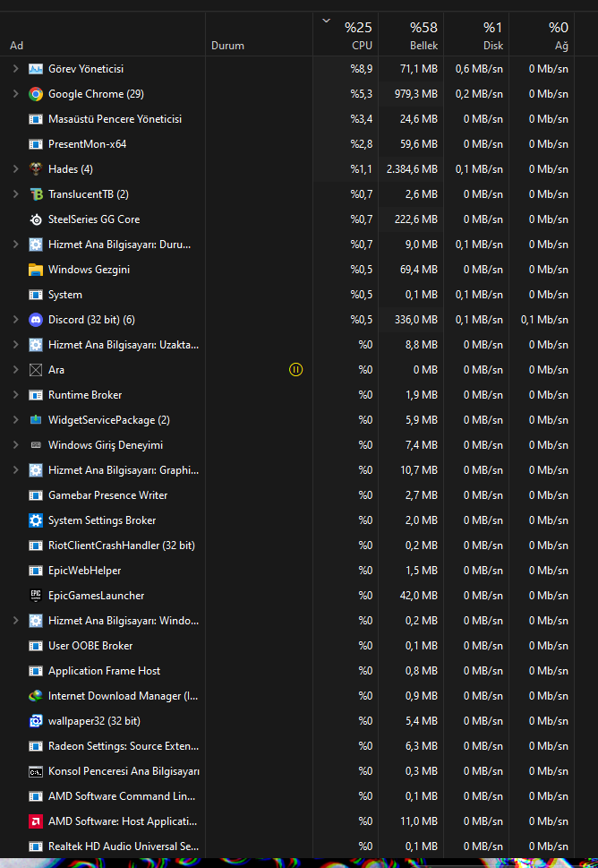
Task: Click the EpicGamesLauncher icon
Action: [x=36, y=596]
